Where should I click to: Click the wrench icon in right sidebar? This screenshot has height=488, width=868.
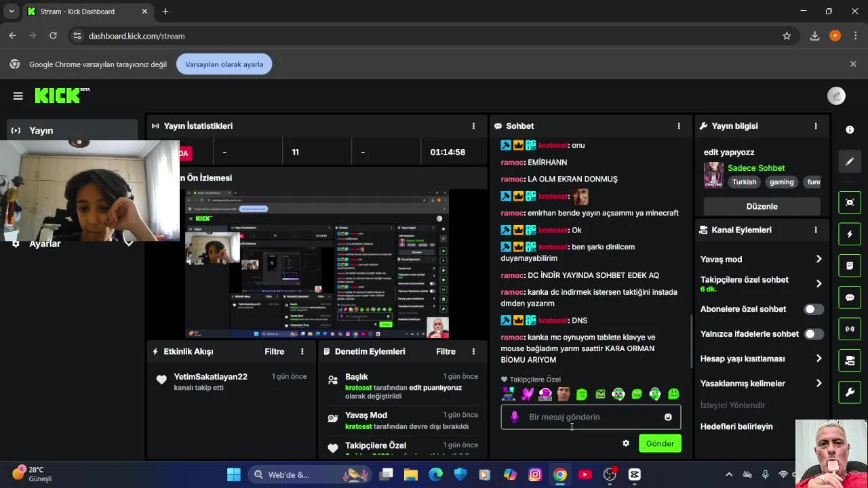[850, 392]
